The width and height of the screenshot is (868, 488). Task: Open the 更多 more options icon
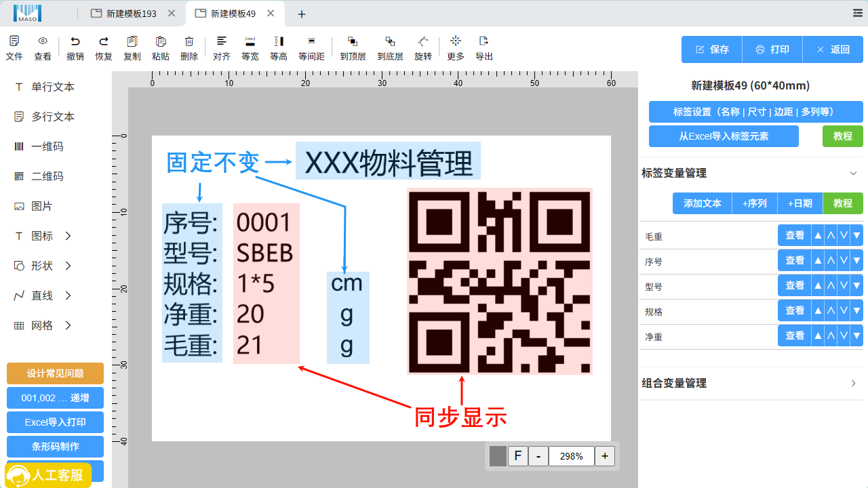(456, 41)
